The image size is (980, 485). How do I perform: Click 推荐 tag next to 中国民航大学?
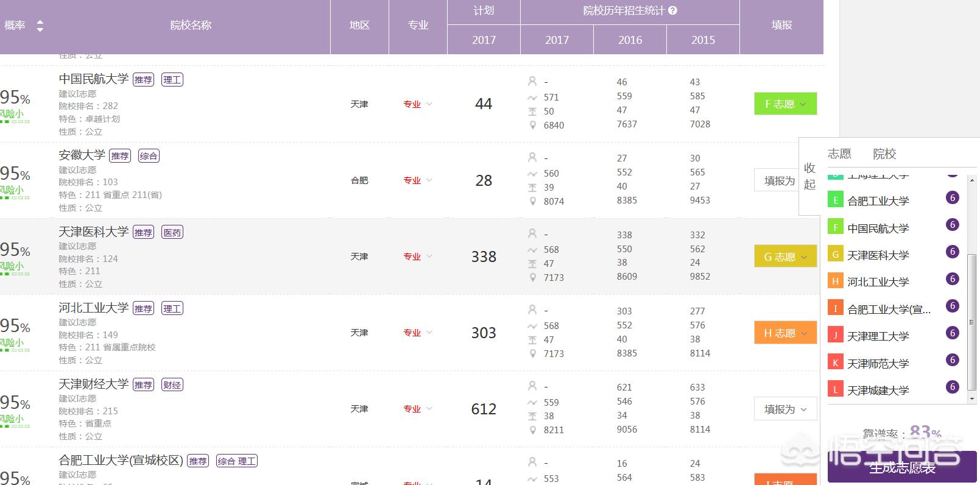[x=143, y=80]
